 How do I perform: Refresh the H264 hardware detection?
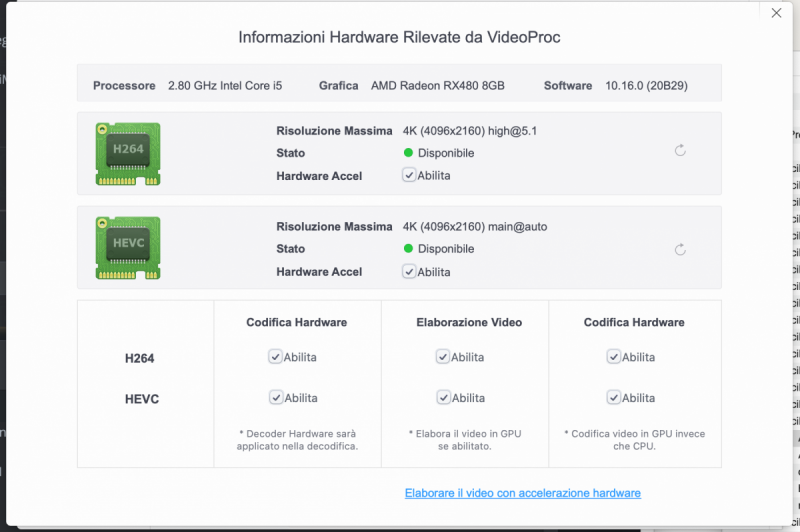(x=680, y=150)
